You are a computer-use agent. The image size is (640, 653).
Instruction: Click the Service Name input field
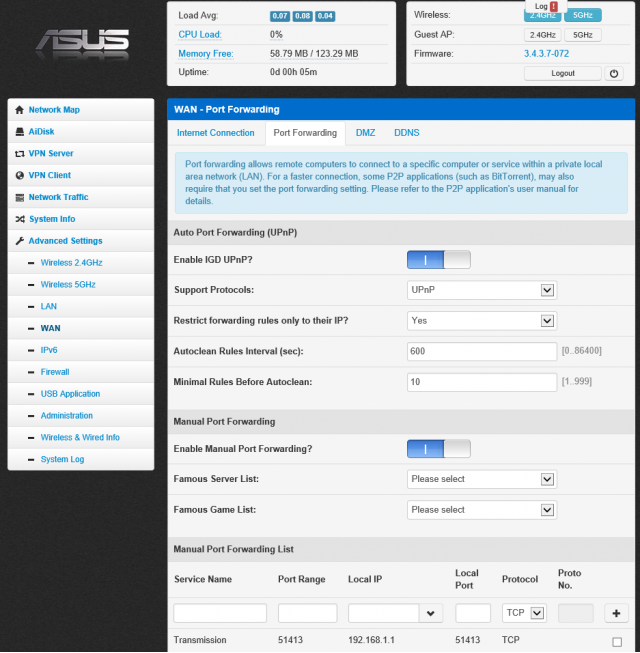point(220,613)
